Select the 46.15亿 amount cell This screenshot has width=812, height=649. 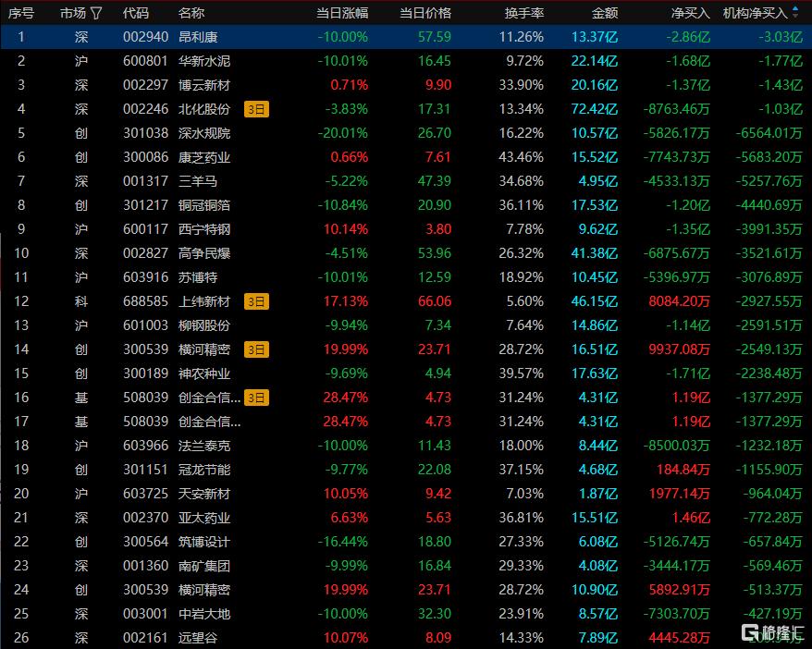click(x=595, y=301)
